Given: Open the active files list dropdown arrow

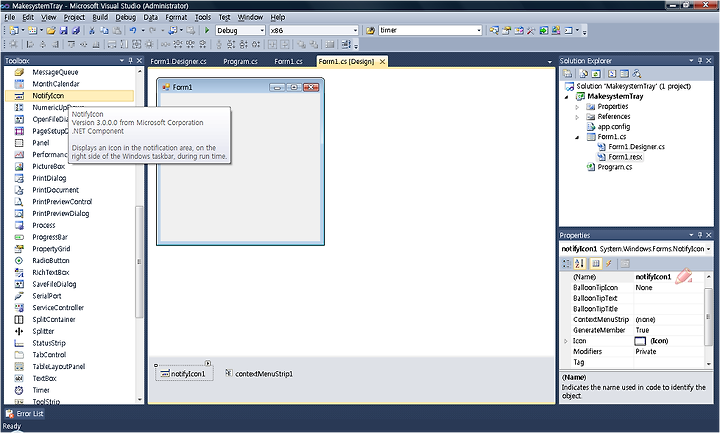Looking at the screenshot, I should (550, 62).
